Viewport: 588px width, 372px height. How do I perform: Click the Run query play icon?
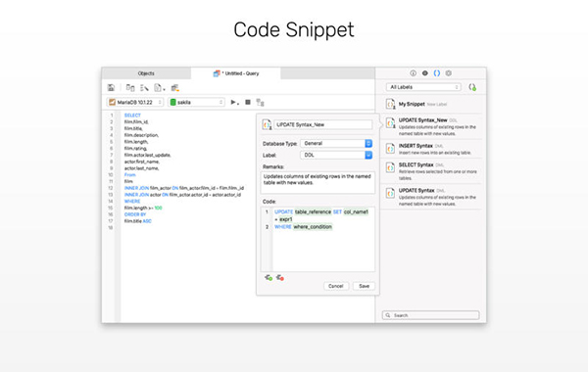[234, 102]
